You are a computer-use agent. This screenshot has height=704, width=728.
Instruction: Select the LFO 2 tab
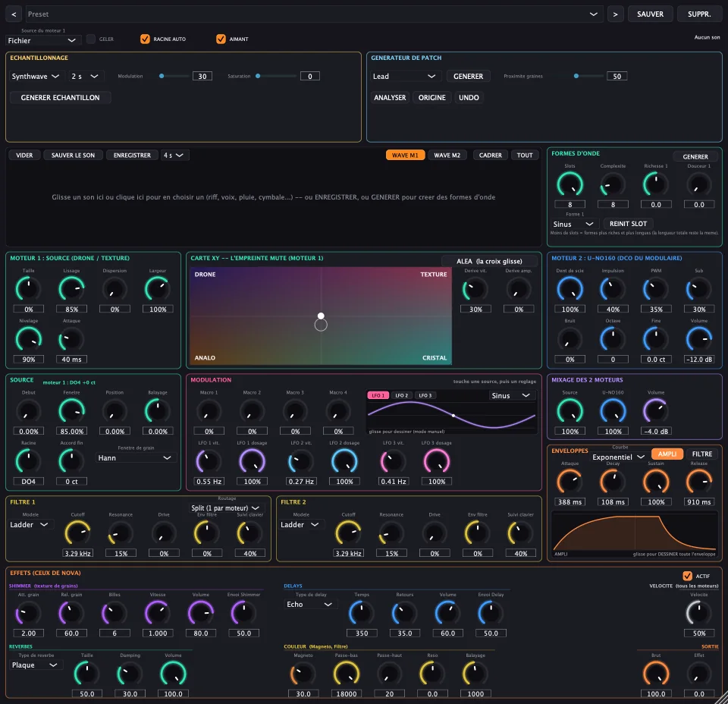402,395
